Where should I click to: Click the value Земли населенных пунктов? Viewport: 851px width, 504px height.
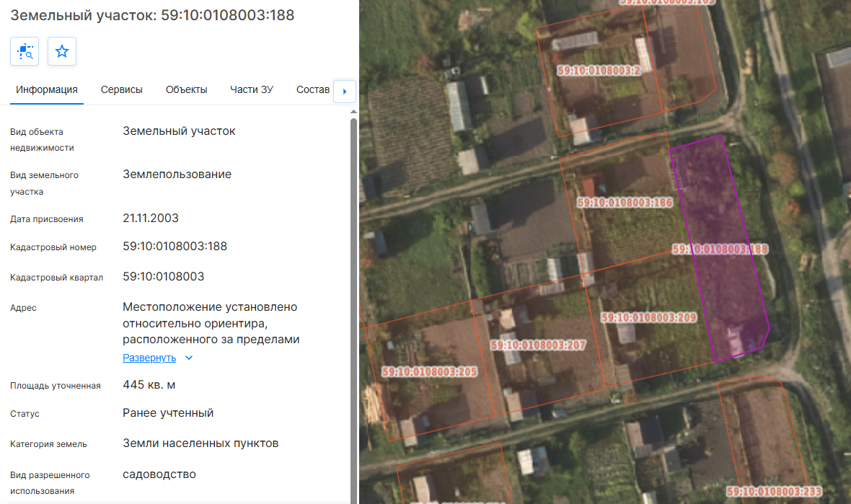click(x=200, y=443)
